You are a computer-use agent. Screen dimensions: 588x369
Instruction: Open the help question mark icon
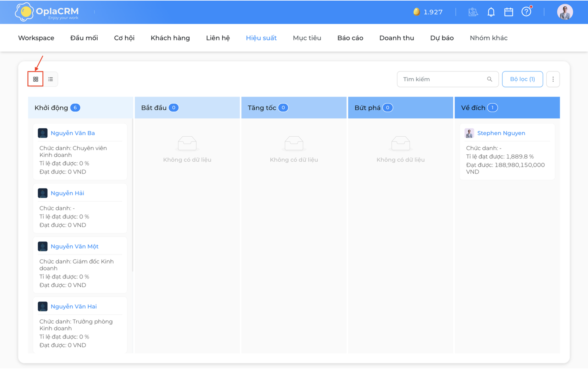pos(526,12)
